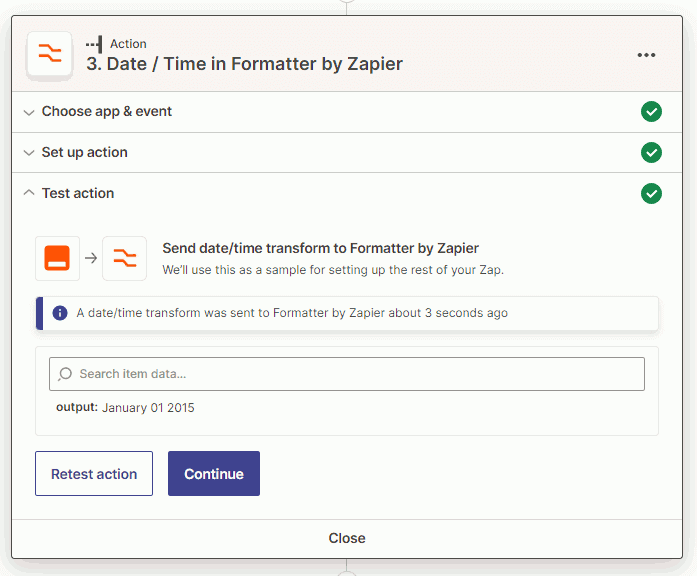Click the Search item data field

pyautogui.click(x=347, y=374)
